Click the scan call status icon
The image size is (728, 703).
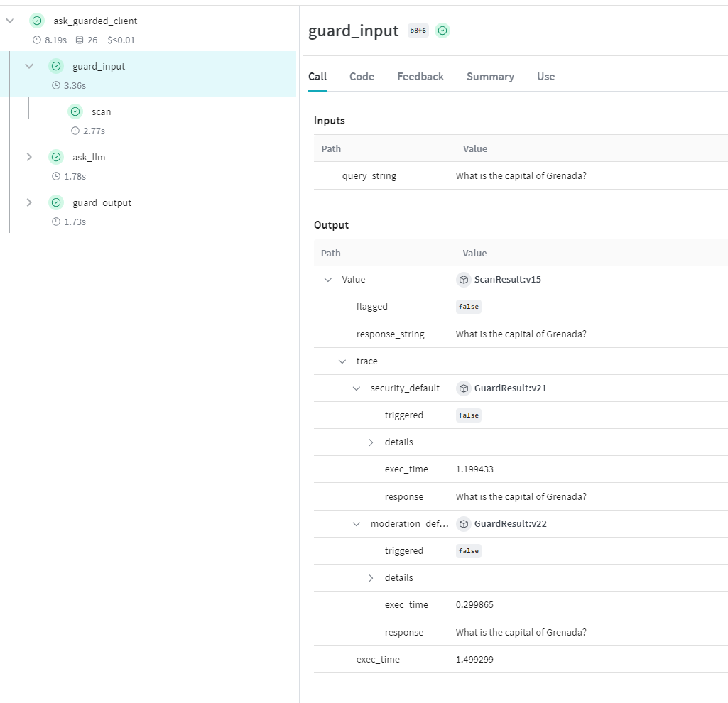pyautogui.click(x=75, y=111)
